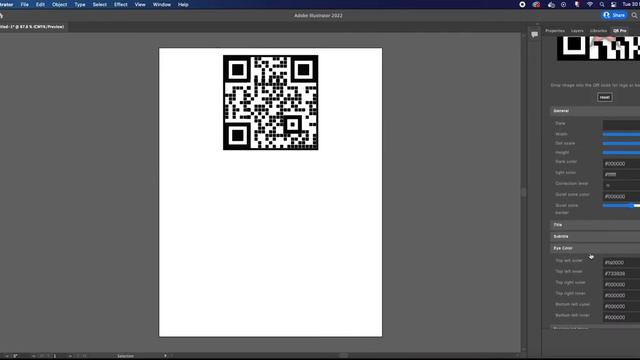Switch to the Layers panel tab
Screen dimensions: 640x360
tap(577, 31)
